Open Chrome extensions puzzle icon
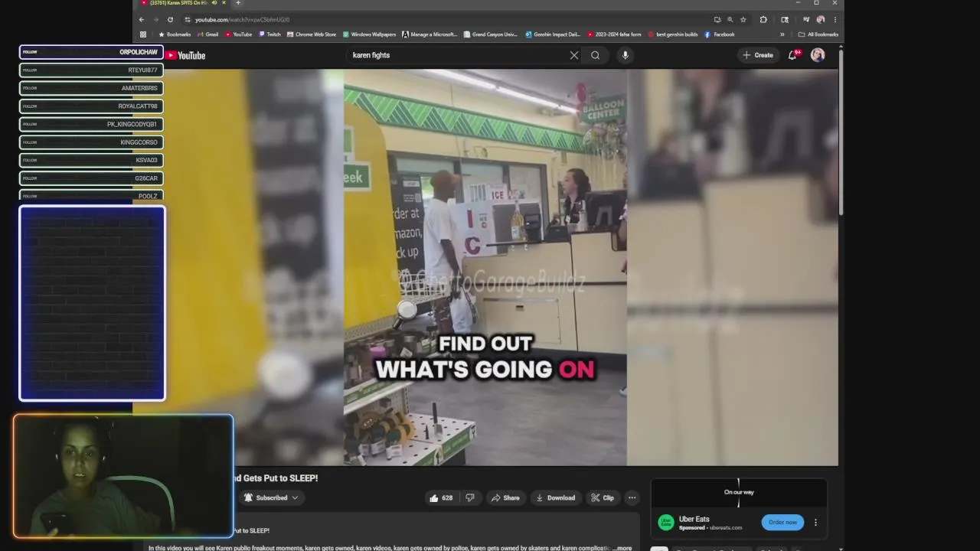 (x=763, y=19)
